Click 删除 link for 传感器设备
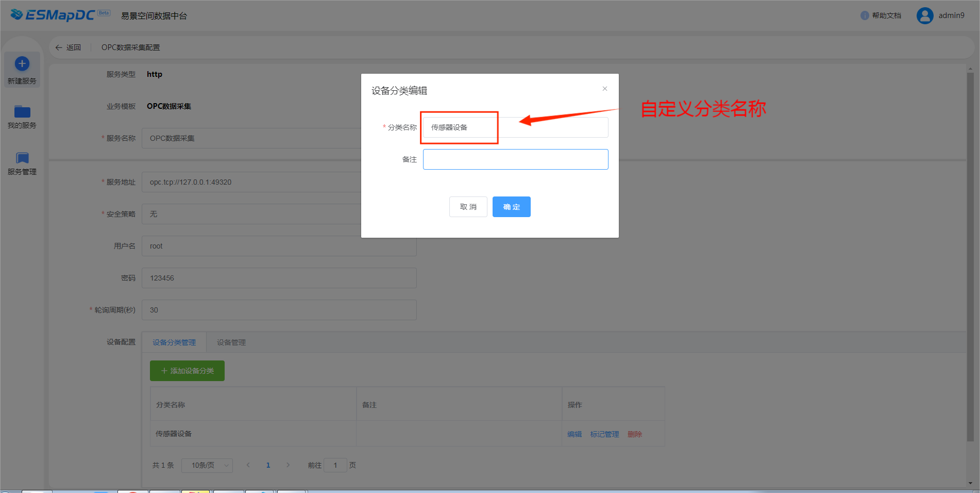This screenshot has height=493, width=980. [x=635, y=434]
